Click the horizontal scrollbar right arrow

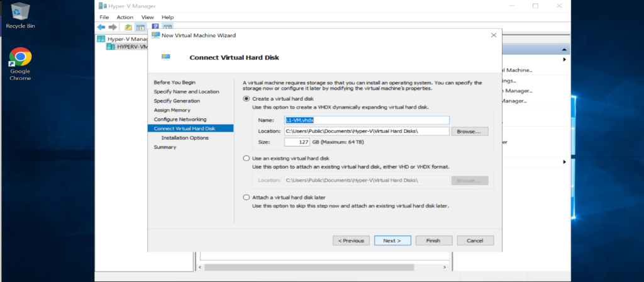click(x=444, y=267)
